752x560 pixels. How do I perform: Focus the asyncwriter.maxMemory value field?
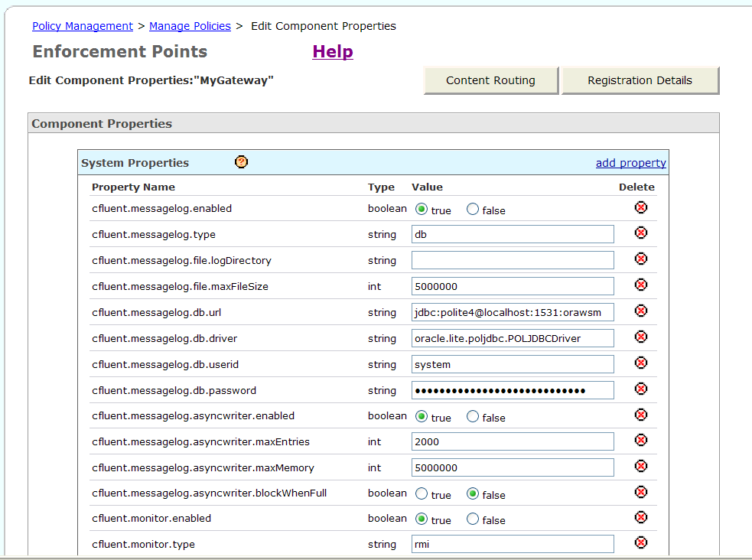(513, 467)
